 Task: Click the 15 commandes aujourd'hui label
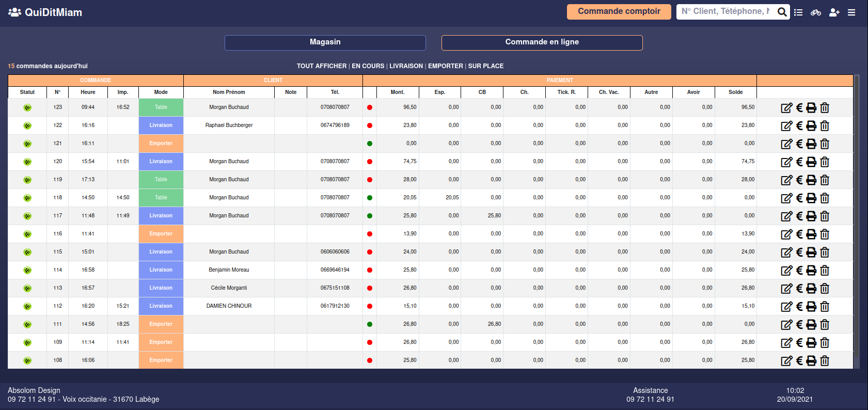pyautogui.click(x=48, y=66)
